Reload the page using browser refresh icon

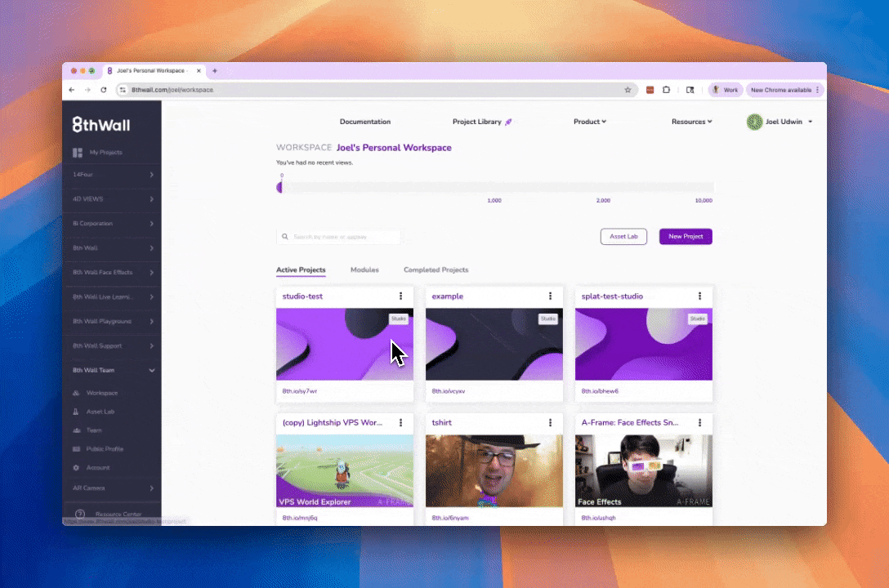pos(104,90)
